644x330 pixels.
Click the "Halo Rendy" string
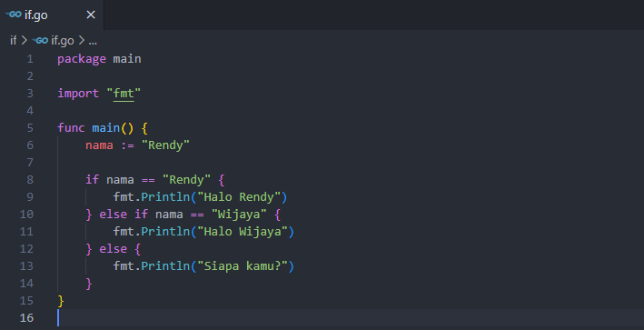click(x=239, y=197)
